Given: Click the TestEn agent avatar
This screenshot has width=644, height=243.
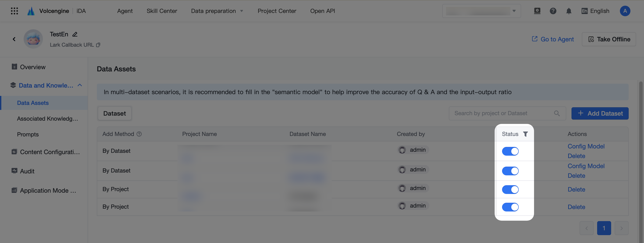Looking at the screenshot, I should (33, 39).
